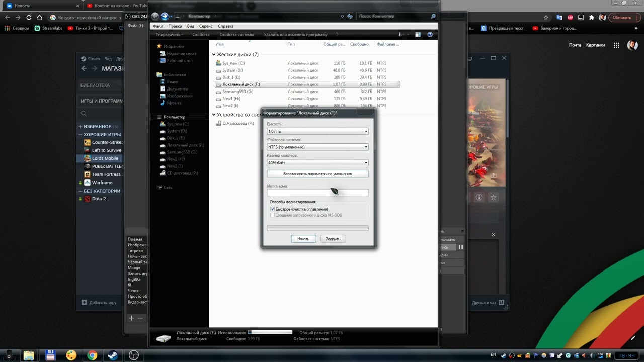
Task: Click the Восстановить параметры по умолчанию button
Action: coord(317,174)
